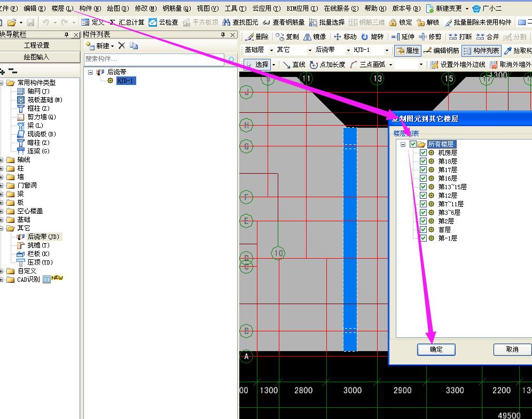Toggle the 第16层 checkbox
Viewport: 532px width, 419px height.
click(x=423, y=178)
